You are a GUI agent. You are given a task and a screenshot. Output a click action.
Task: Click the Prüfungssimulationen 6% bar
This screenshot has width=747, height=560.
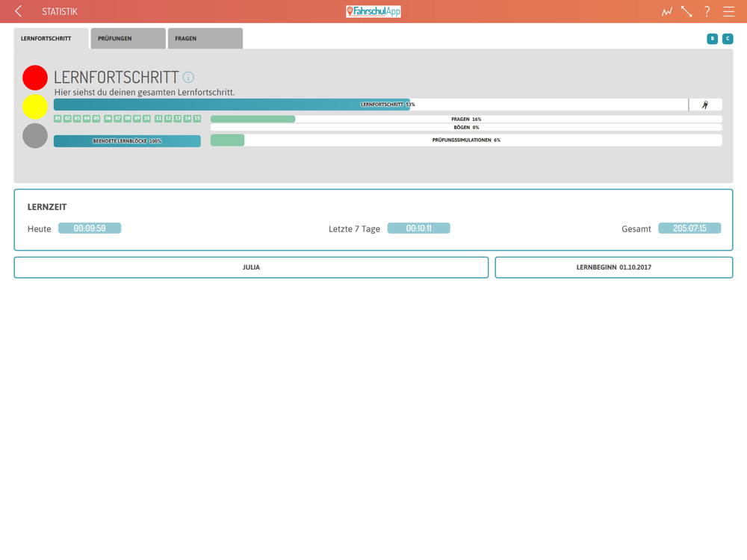[x=466, y=140]
